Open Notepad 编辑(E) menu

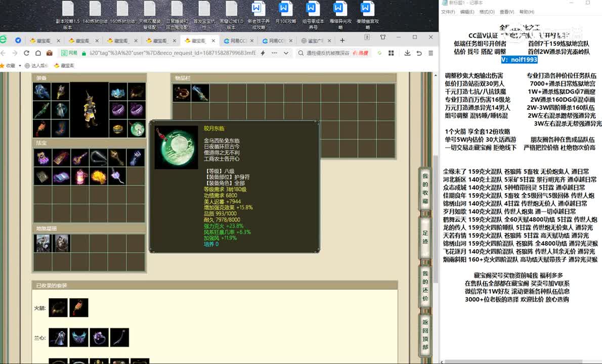coord(467,12)
